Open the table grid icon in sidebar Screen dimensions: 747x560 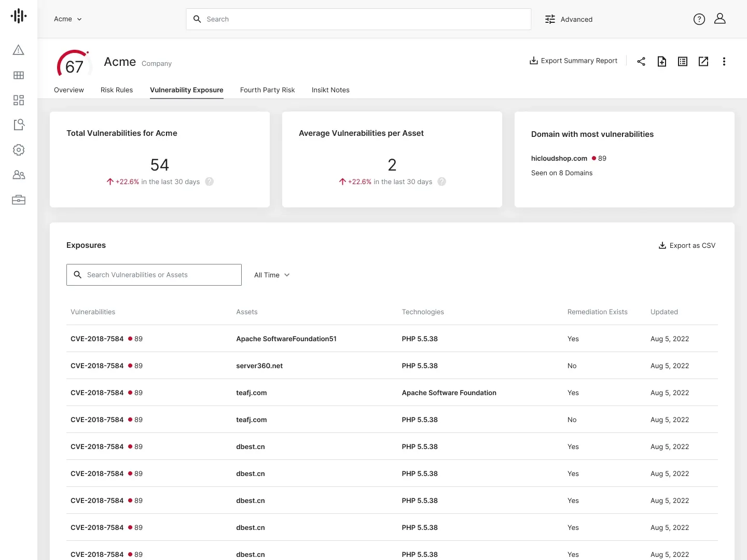tap(19, 75)
